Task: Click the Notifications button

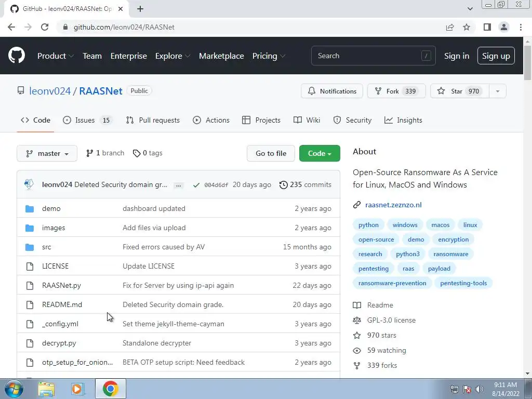Action: pos(332,91)
